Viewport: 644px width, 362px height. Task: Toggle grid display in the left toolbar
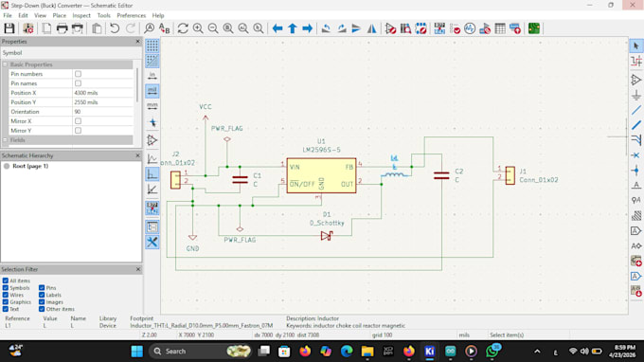[152, 45]
